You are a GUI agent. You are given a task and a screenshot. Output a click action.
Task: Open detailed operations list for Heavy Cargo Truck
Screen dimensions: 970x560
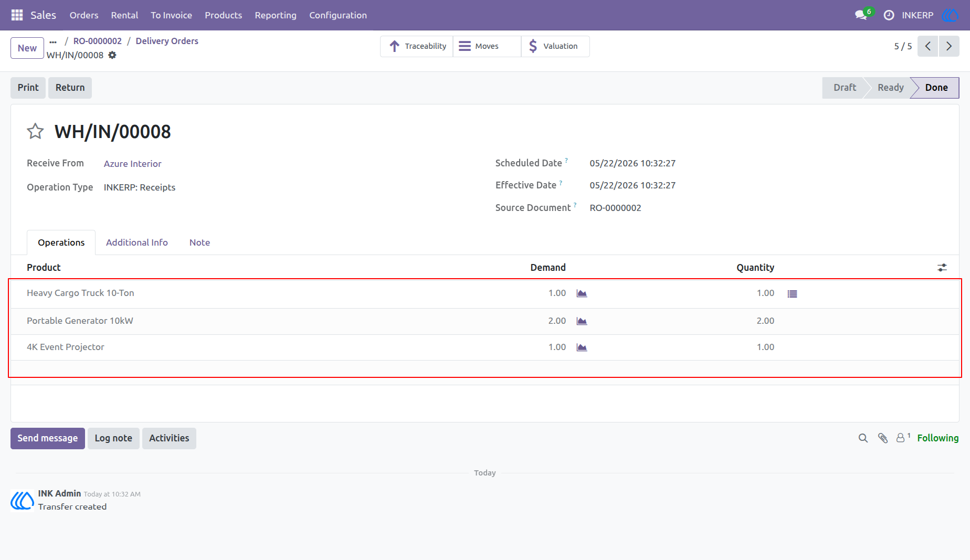tap(792, 294)
